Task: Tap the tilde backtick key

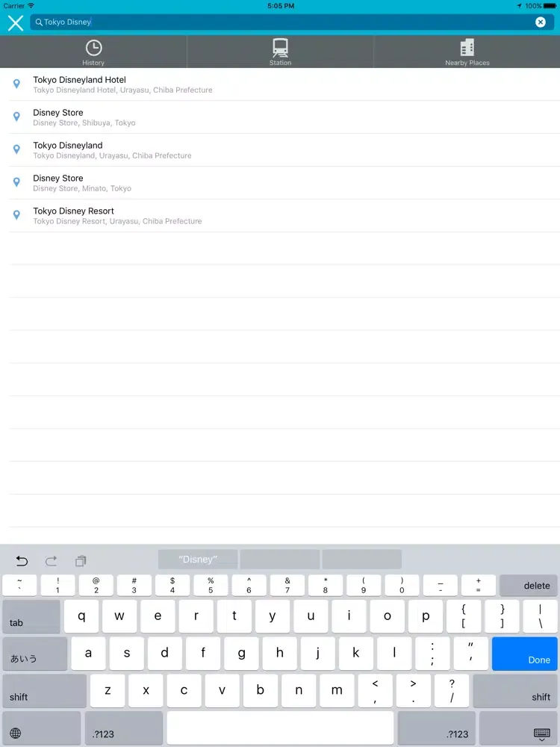Action: click(x=19, y=586)
